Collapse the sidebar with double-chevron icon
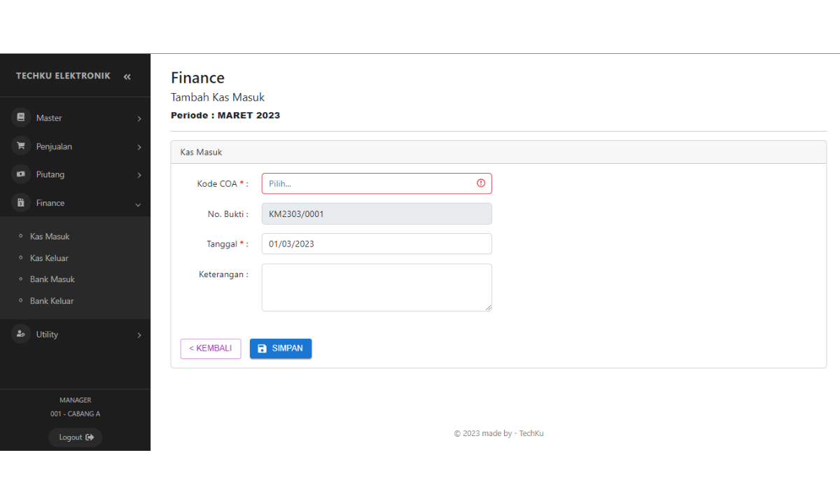This screenshot has width=840, height=504. [127, 76]
